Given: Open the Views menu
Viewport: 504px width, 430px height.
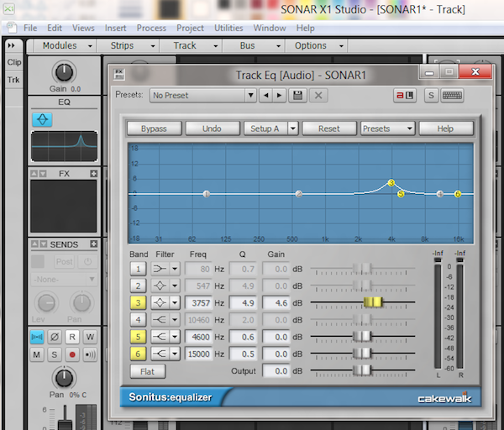Looking at the screenshot, I should (83, 28).
